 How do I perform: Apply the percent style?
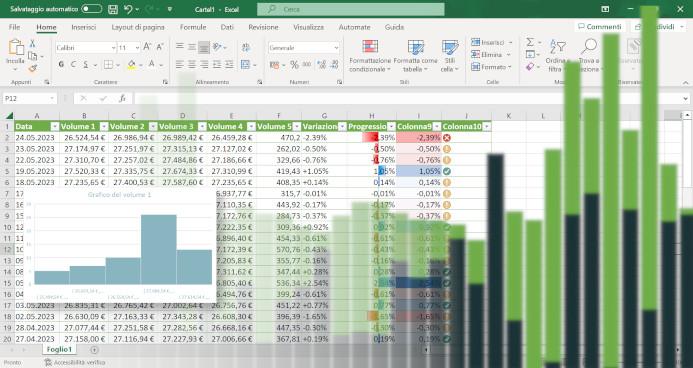294,65
